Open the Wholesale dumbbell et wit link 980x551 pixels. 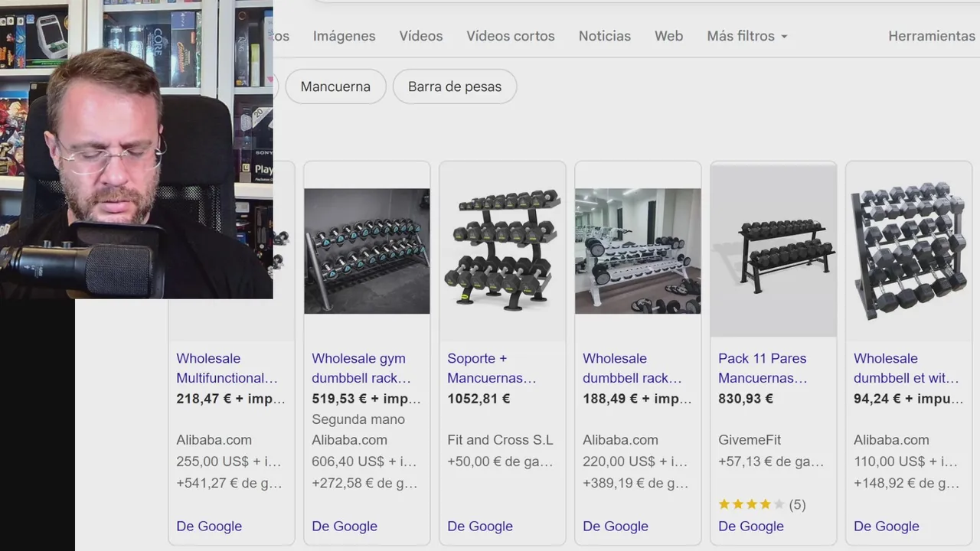[906, 368]
